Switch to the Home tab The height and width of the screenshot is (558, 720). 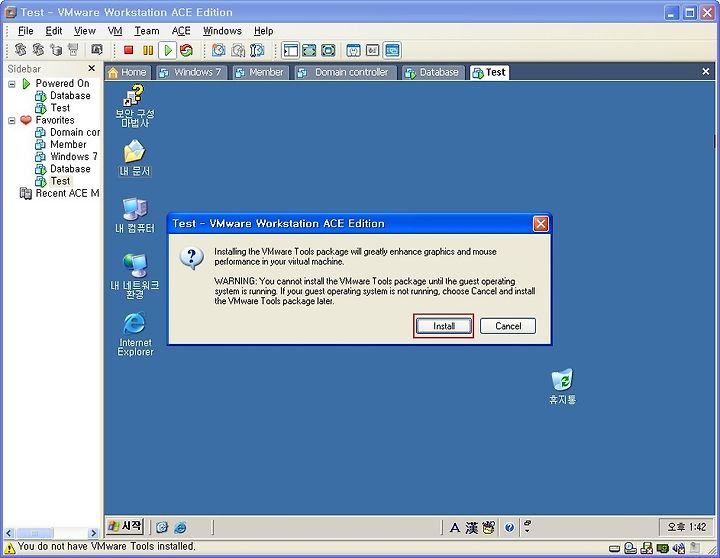pos(128,72)
